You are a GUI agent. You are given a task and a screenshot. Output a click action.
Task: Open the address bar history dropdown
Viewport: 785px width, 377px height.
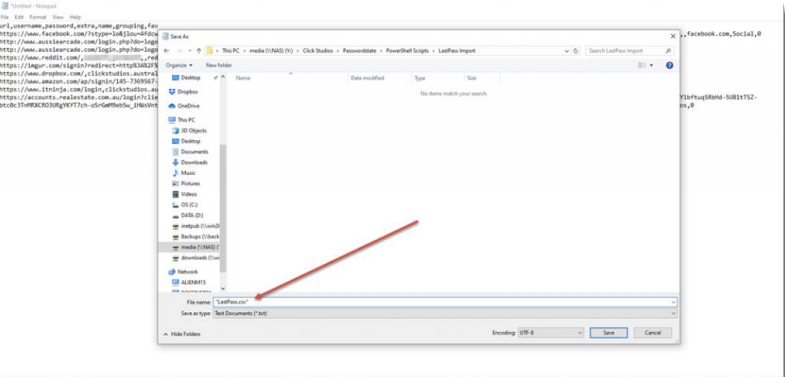point(567,51)
